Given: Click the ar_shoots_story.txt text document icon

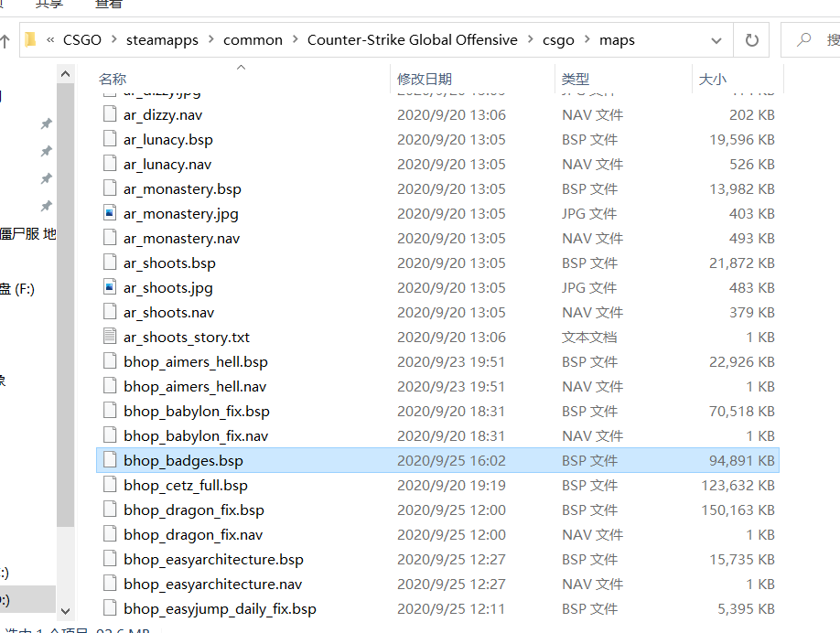Looking at the screenshot, I should point(110,337).
